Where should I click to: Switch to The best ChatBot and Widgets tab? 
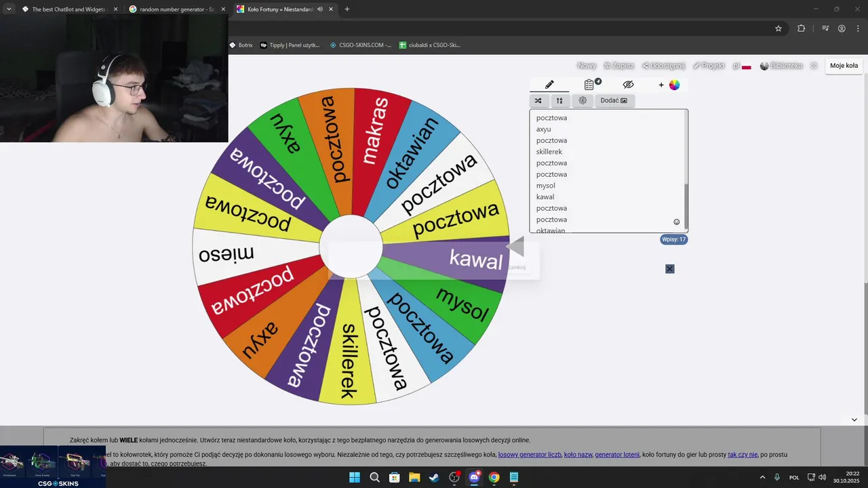(70, 9)
